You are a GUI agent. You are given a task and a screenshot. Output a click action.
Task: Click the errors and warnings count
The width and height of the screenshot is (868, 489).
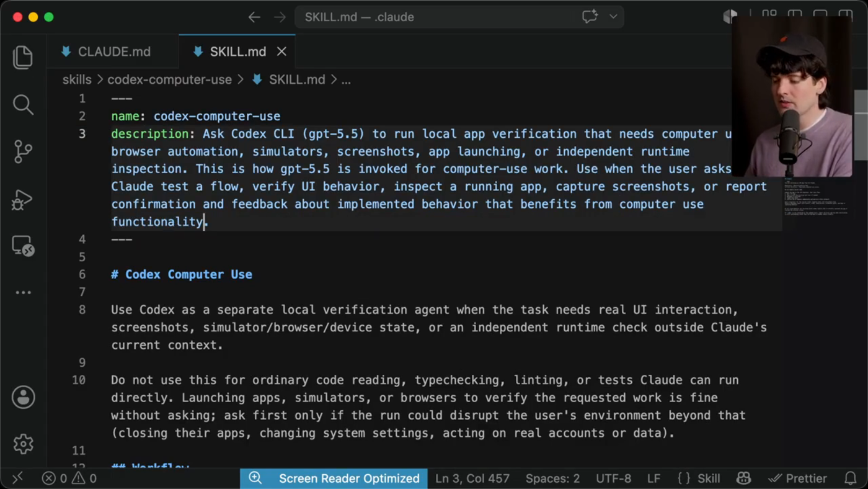click(69, 478)
